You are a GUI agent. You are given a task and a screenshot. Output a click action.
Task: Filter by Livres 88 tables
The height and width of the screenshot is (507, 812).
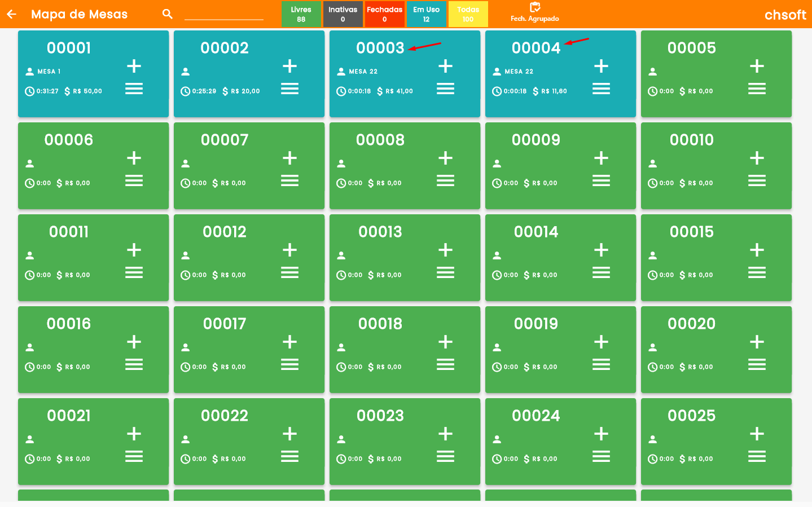[x=301, y=14]
